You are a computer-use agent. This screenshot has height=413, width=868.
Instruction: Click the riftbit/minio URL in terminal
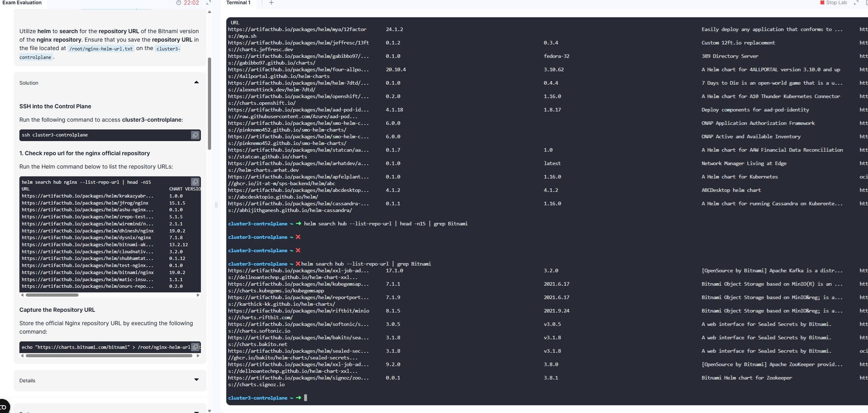pos(298,311)
